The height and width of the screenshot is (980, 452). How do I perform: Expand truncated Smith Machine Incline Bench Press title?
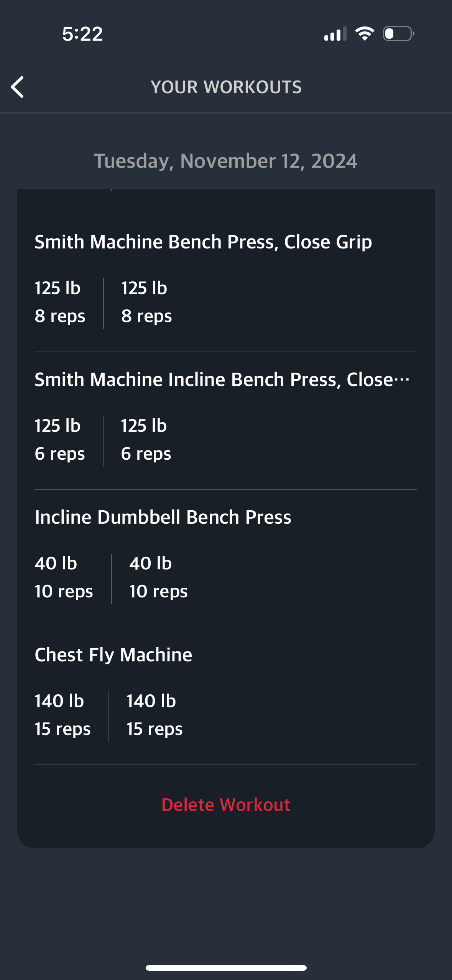click(x=222, y=380)
